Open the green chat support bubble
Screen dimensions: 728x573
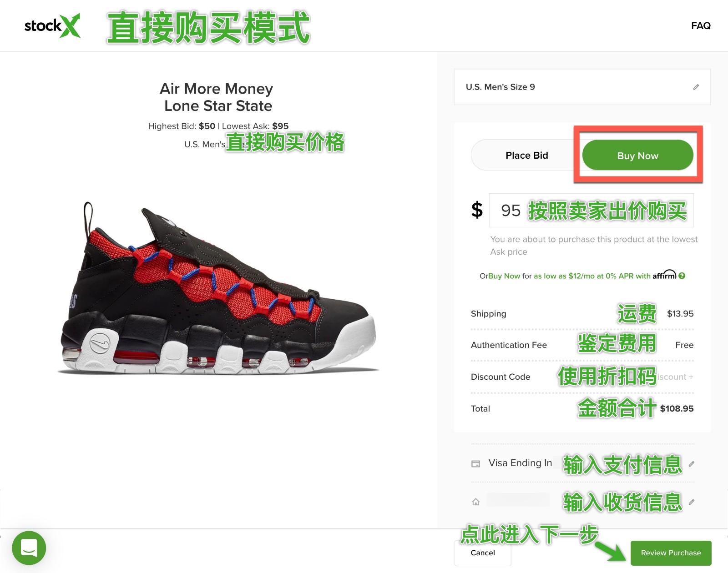pyautogui.click(x=29, y=548)
